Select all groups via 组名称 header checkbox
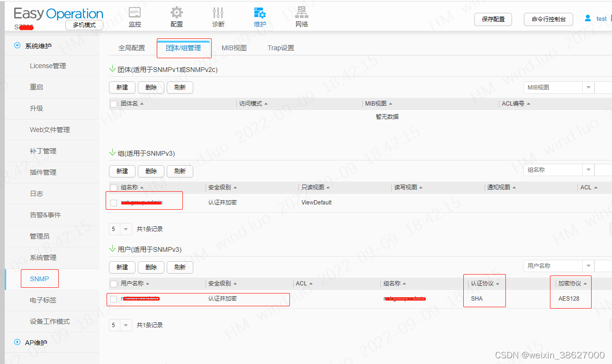 tap(114, 187)
